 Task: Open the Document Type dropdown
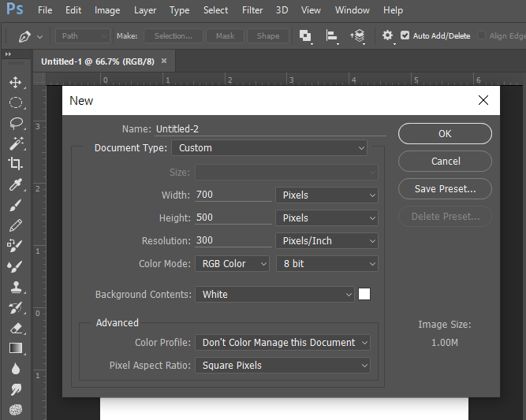269,148
